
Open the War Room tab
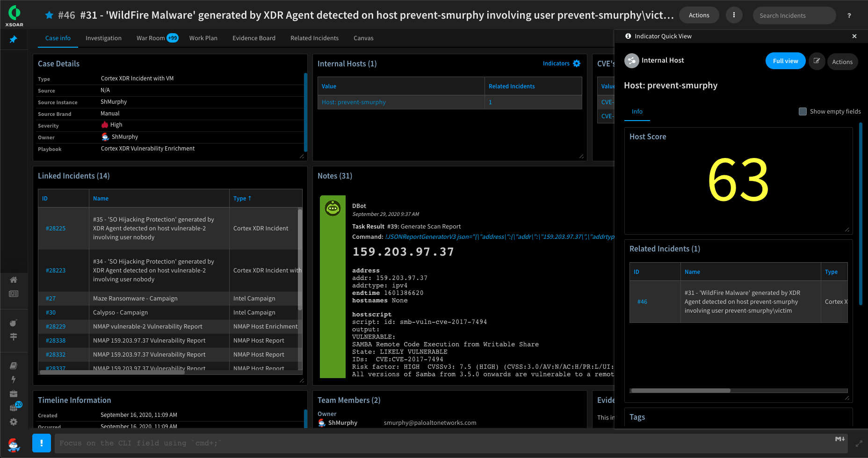157,38
